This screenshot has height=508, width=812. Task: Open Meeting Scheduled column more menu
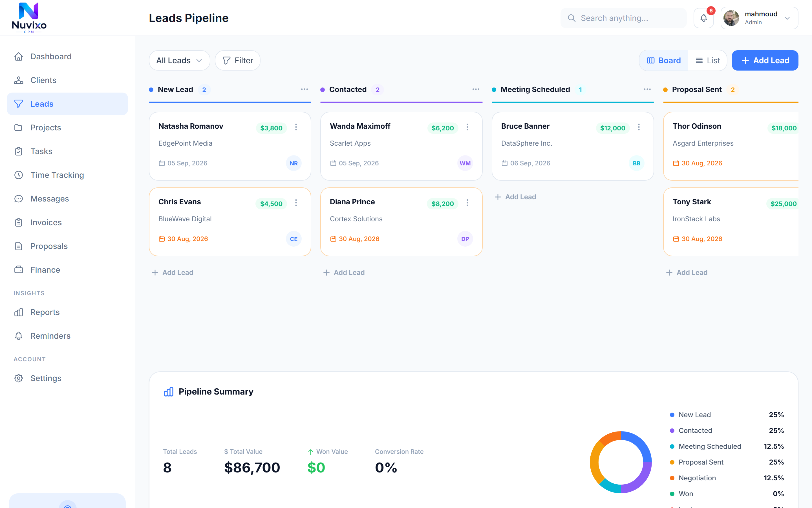(x=647, y=89)
